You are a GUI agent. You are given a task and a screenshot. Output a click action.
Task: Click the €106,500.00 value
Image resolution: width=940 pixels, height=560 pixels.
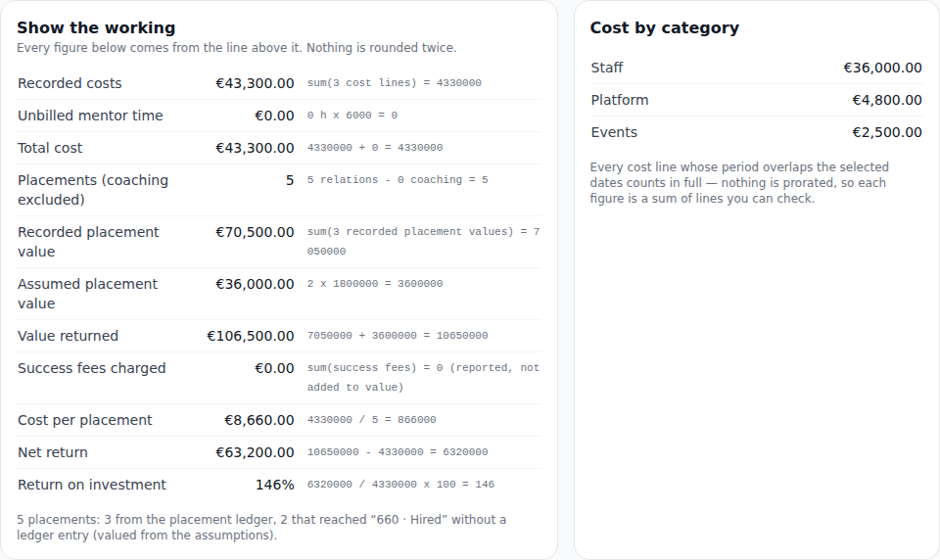[251, 336]
